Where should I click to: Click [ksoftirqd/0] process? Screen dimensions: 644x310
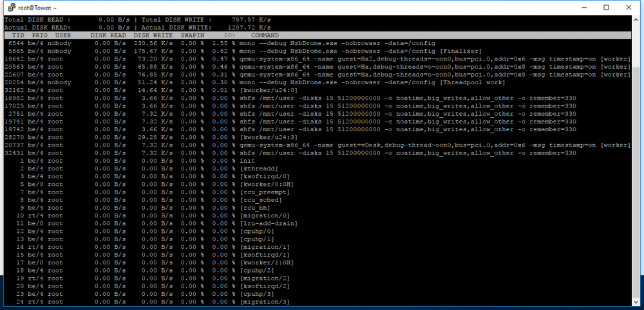(x=265, y=176)
